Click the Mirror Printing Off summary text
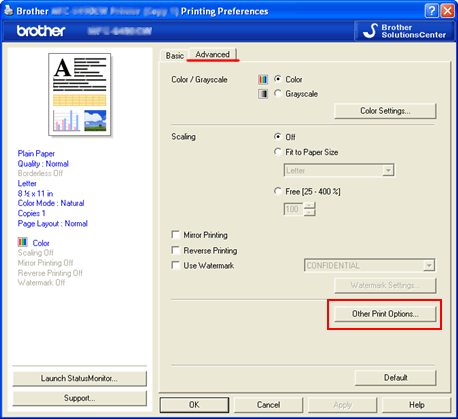Screen dimensions: 458x419 coord(45,263)
